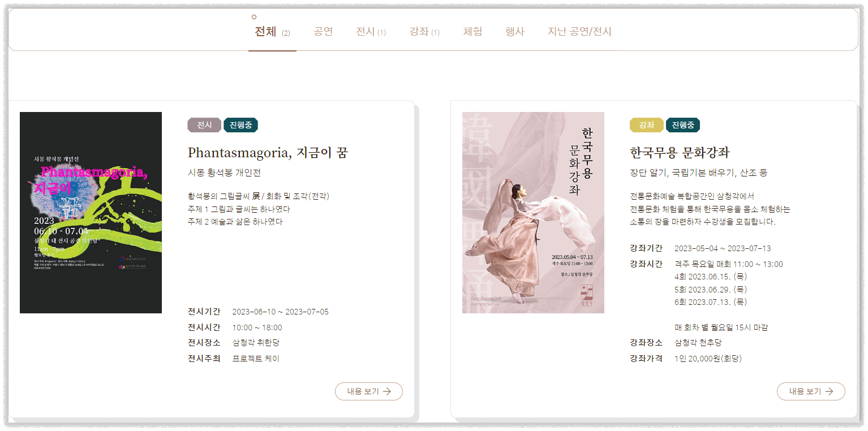The width and height of the screenshot is (868, 431).
Task: Click the session line 6회 2023.07.13. (목)
Action: pyautogui.click(x=711, y=302)
